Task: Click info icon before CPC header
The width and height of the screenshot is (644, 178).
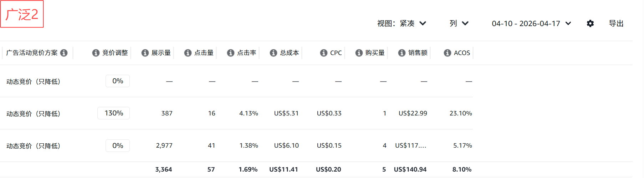Action: tap(323, 53)
